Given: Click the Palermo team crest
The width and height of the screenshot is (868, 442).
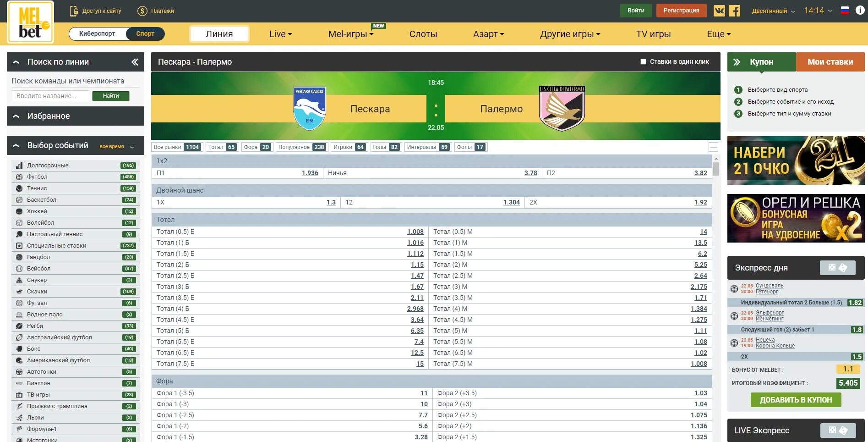Looking at the screenshot, I should tap(562, 108).
